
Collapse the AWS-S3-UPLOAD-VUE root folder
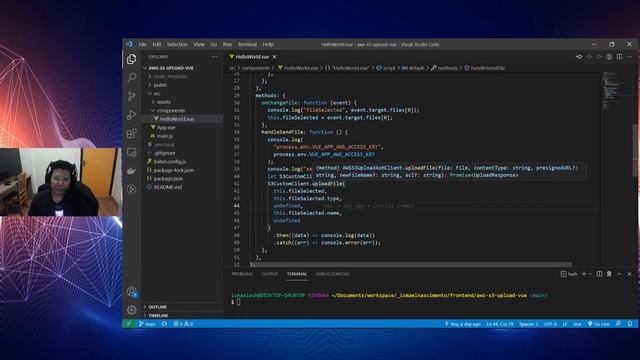144,68
